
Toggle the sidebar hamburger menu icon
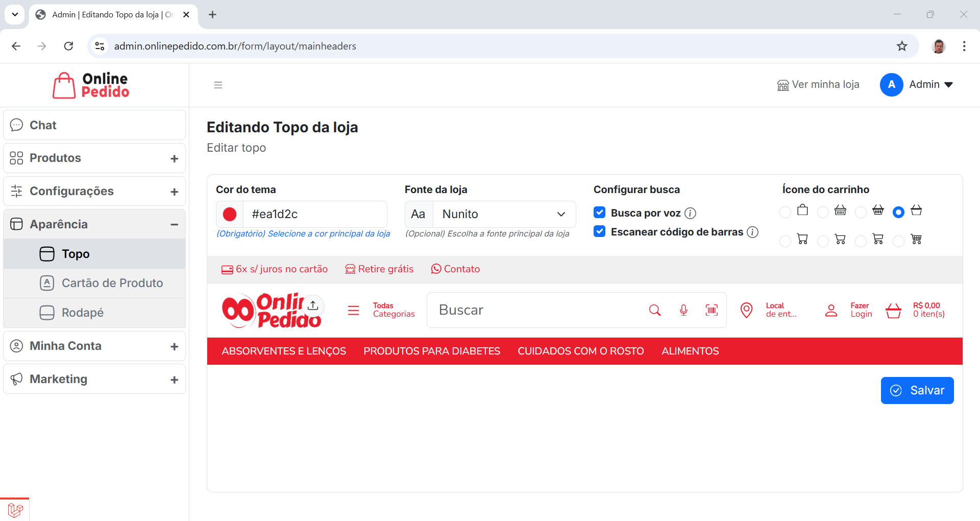(x=218, y=85)
